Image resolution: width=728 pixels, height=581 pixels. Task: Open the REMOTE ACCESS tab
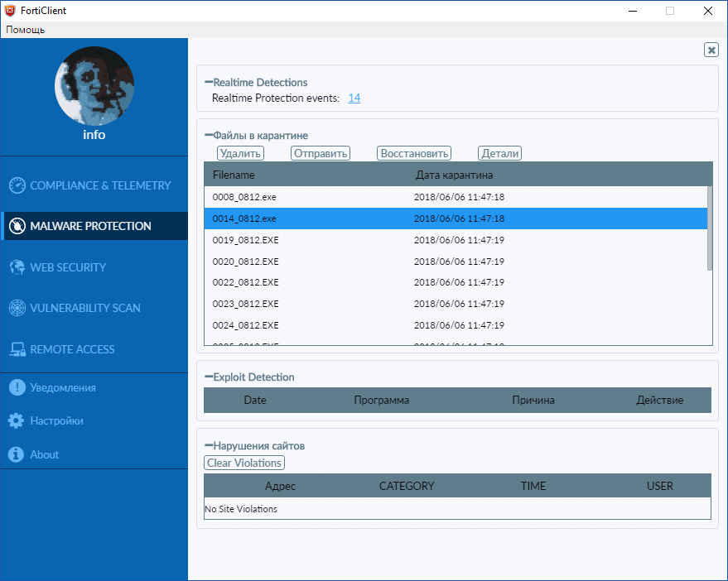tap(94, 349)
